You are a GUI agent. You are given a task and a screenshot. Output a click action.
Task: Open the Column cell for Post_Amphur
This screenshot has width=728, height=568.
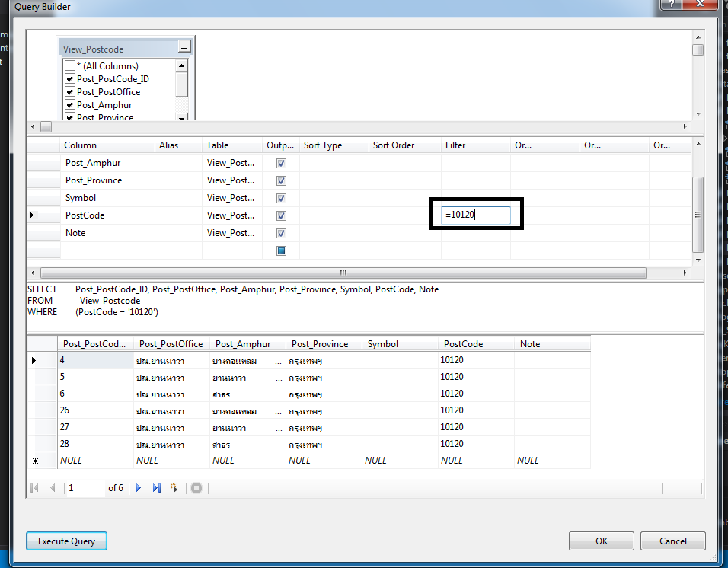coord(107,163)
